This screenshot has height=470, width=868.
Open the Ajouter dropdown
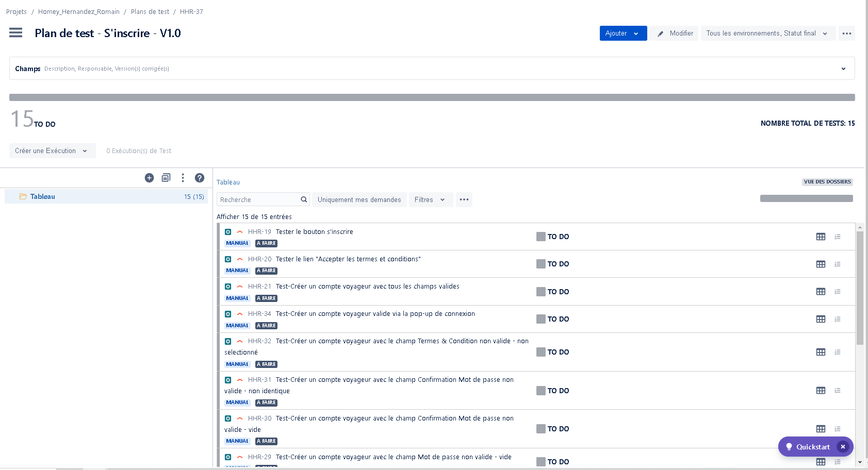(x=623, y=33)
